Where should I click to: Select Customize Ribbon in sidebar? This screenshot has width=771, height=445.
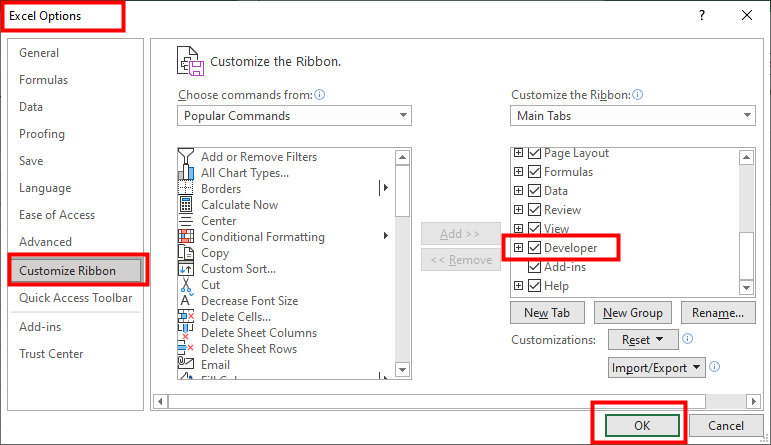pos(76,270)
